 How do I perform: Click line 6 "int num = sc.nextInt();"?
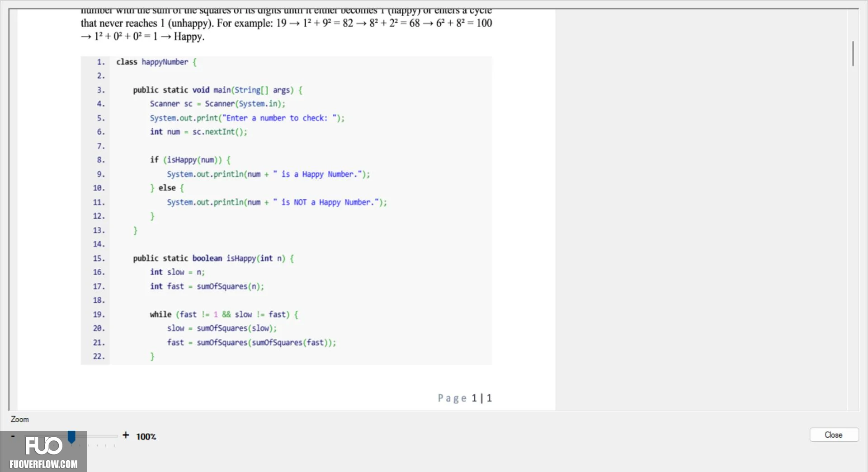(198, 132)
